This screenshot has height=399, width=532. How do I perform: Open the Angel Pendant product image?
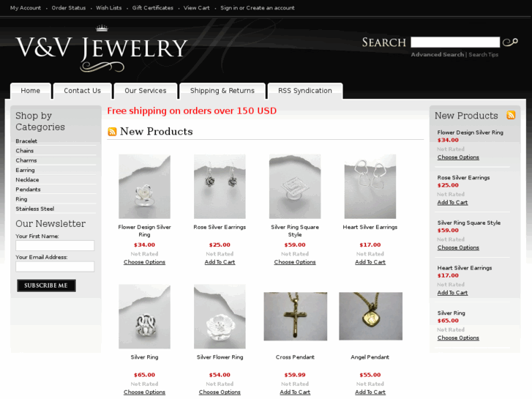pos(370,316)
